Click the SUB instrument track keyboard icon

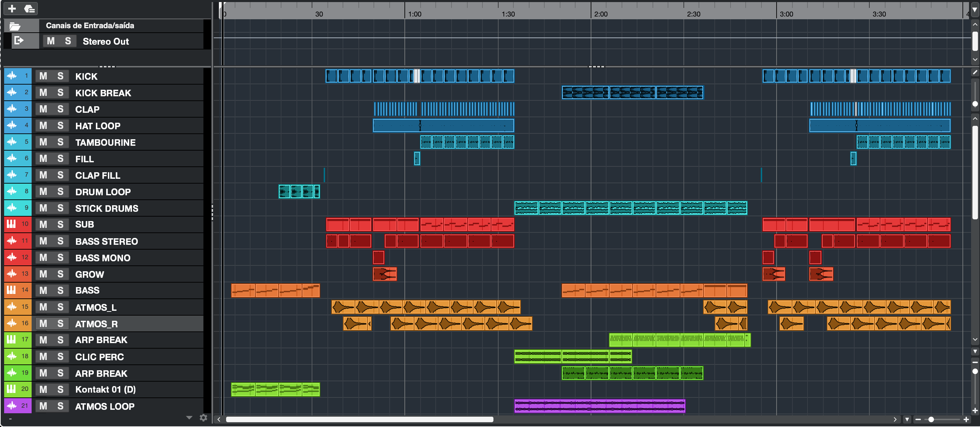12,224
